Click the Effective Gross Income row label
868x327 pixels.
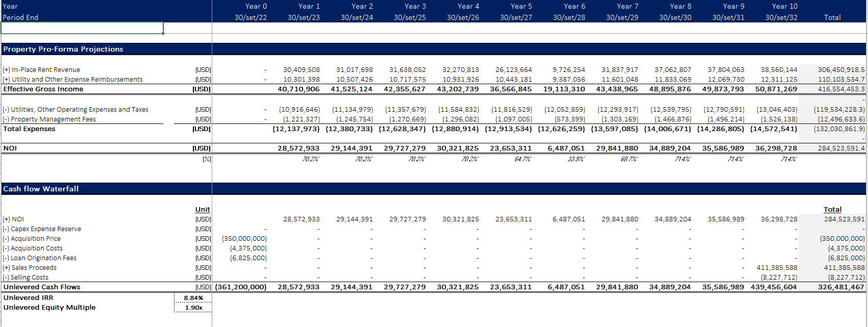point(43,89)
